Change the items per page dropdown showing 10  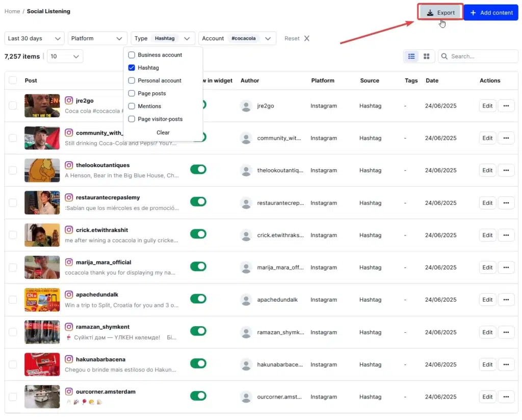(65, 56)
